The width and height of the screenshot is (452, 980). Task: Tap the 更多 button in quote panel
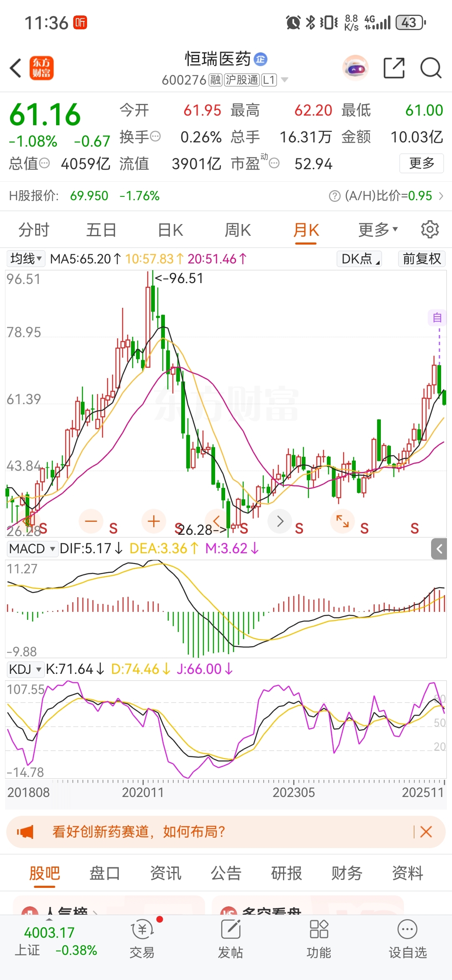[421, 163]
